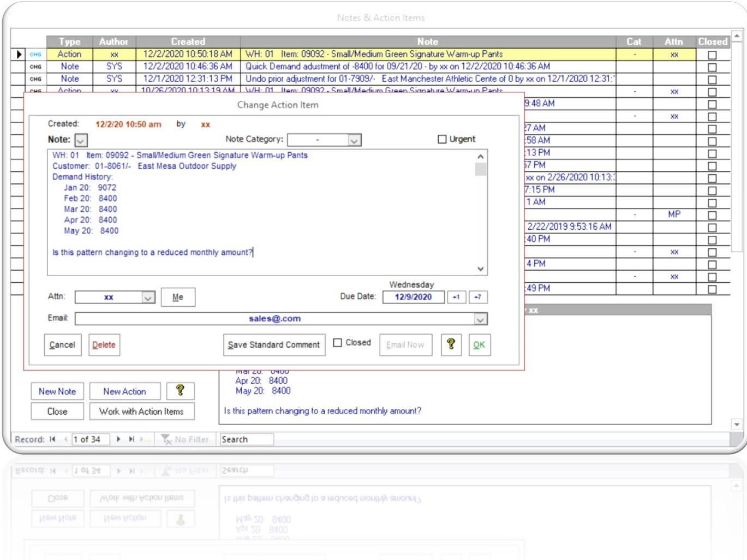Click the MP value in Attn column
747x560 pixels.
pyautogui.click(x=674, y=215)
